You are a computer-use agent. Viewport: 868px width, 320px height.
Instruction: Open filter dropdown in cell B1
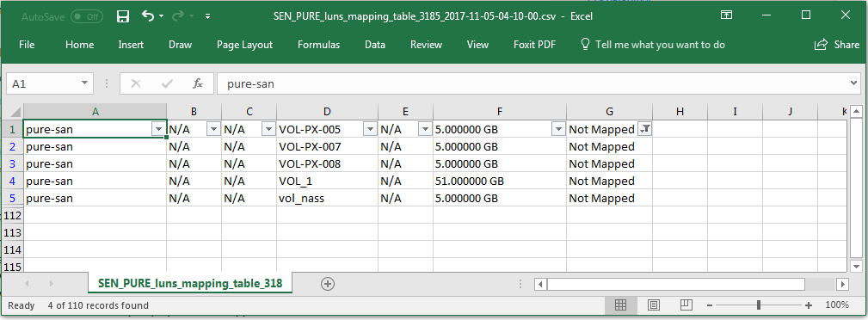pos(213,129)
